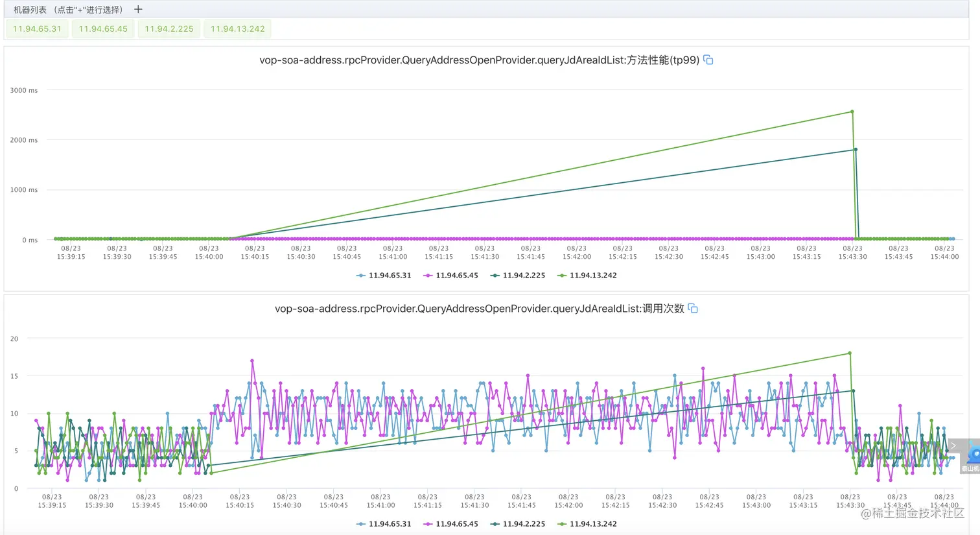Click 15:43:30 tick on tp99 chart
Screen dimensions: 980x535
[852, 253]
